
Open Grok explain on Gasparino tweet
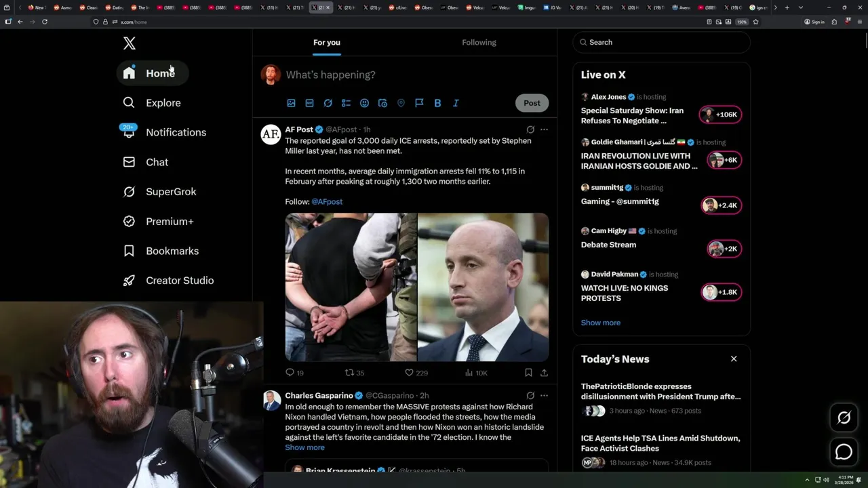530,396
